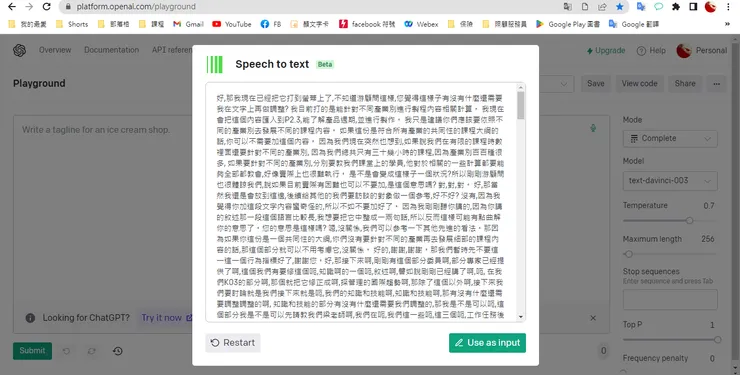Click the share page icon in address bar
The width and height of the screenshot is (740, 375).
[602, 7]
